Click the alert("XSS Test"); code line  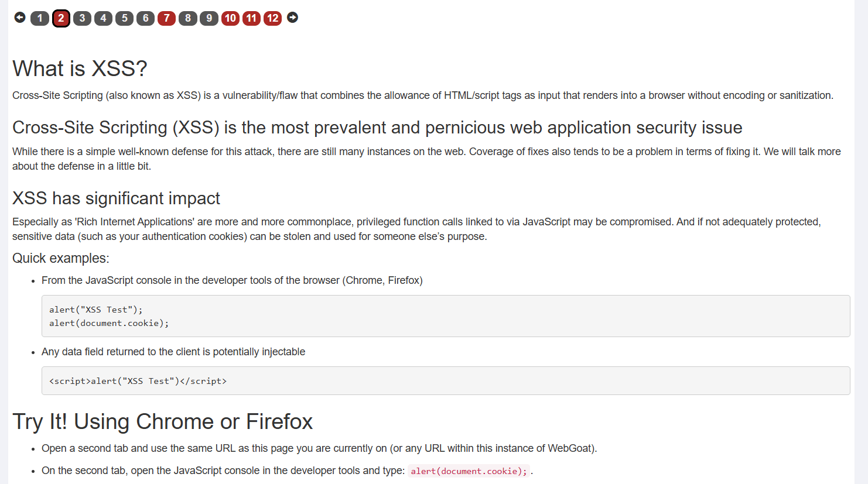(96, 310)
